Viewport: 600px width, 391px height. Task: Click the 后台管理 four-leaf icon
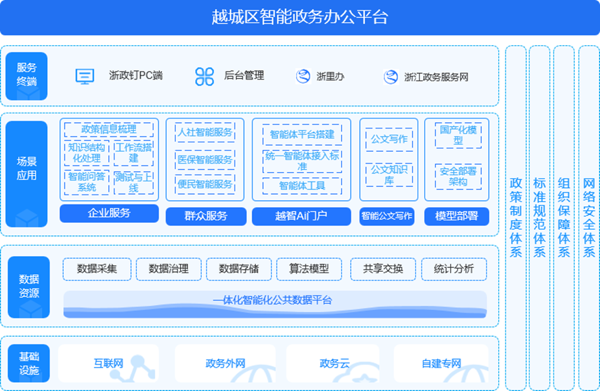click(204, 76)
